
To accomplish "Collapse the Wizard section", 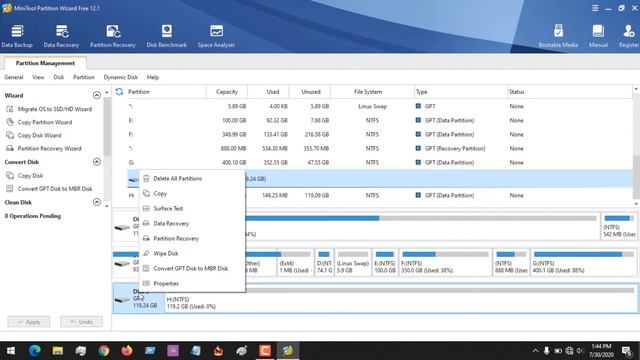I will pyautogui.click(x=97, y=95).
